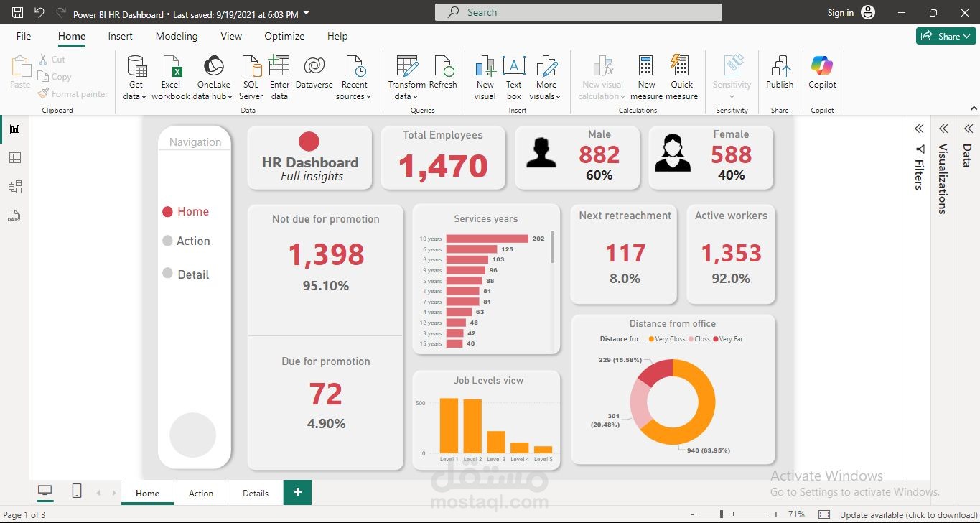Open the Get data icon
The width and height of the screenshot is (980, 523).
(x=136, y=68)
